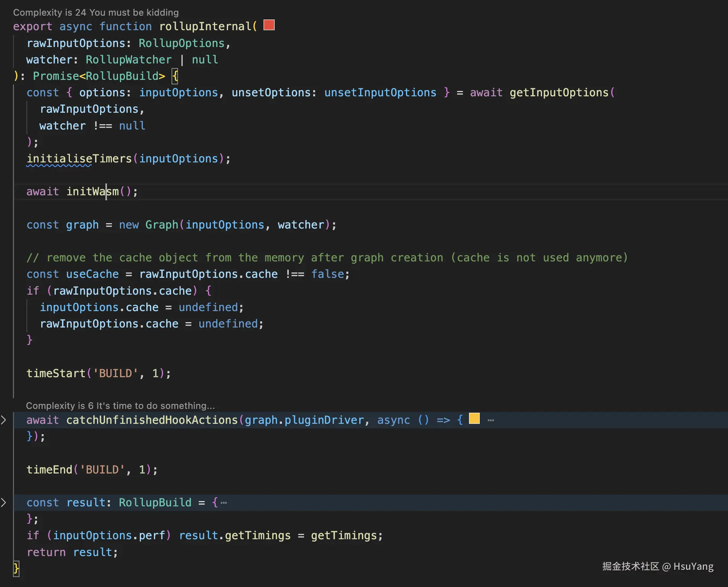Click the yellow complexity marker on catchUnfinishedHookActions line
This screenshot has width=728, height=587.
pos(474,418)
